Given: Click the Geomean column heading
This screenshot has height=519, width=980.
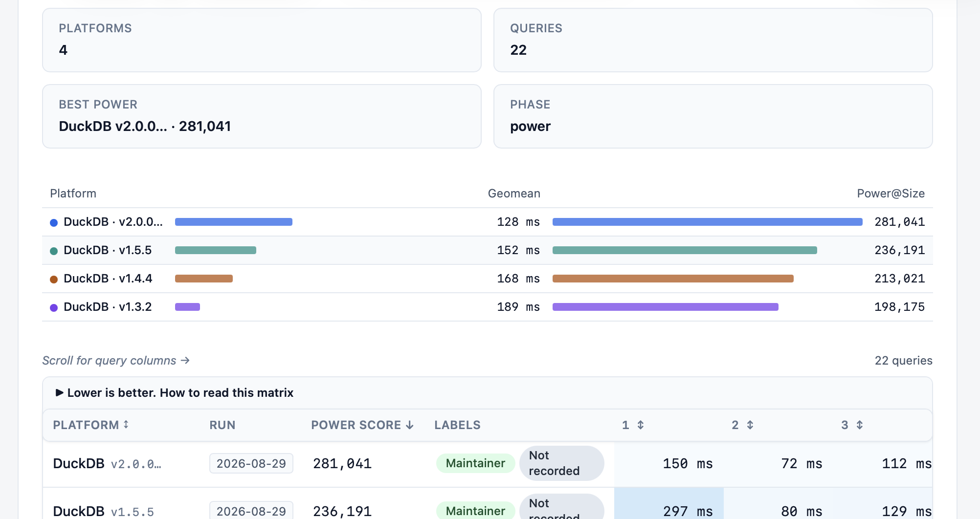Looking at the screenshot, I should [x=514, y=194].
